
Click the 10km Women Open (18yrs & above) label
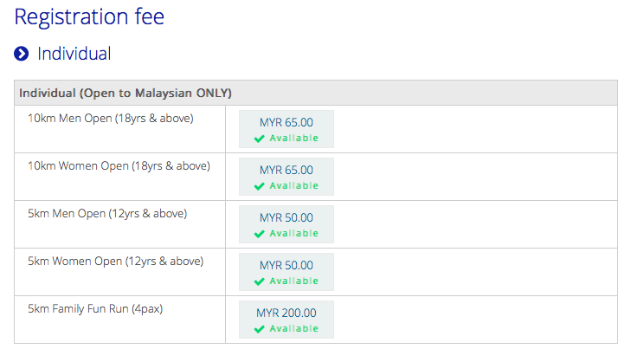(119, 165)
